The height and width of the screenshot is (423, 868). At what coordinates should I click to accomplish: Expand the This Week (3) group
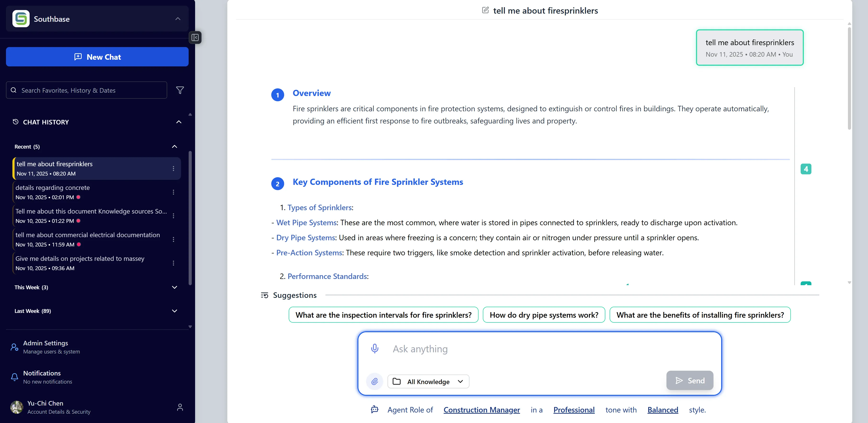[x=175, y=287]
